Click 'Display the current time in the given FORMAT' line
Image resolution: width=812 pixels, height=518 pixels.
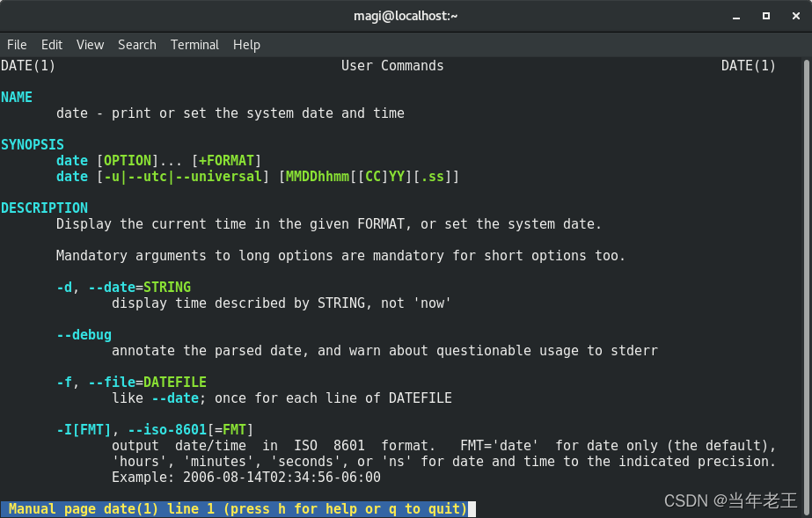click(329, 224)
